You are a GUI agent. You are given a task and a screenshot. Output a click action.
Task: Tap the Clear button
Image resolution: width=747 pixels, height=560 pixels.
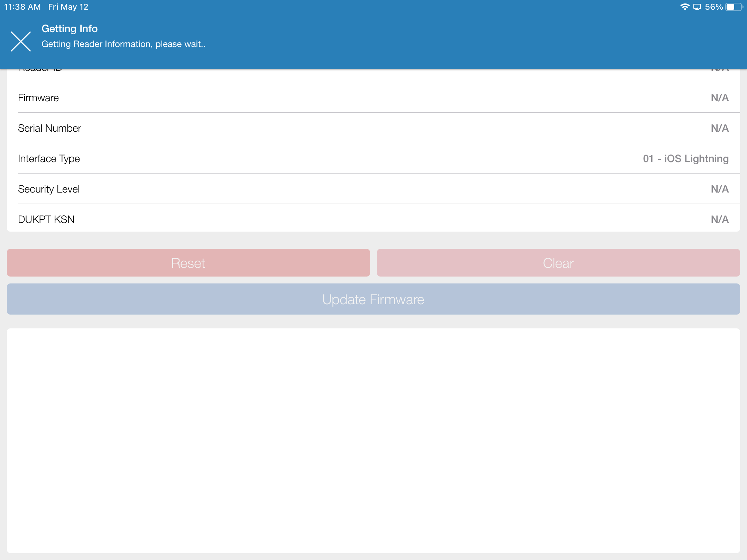pos(559,263)
